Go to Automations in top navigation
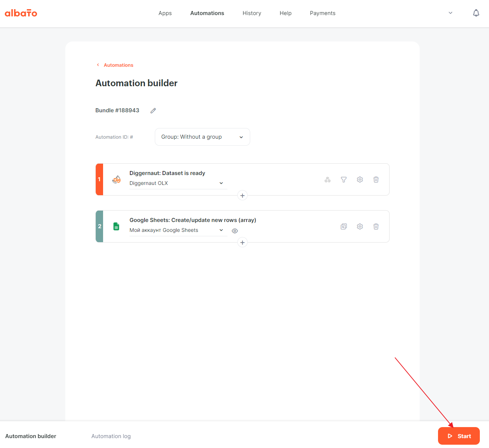489x448 pixels. coord(207,13)
